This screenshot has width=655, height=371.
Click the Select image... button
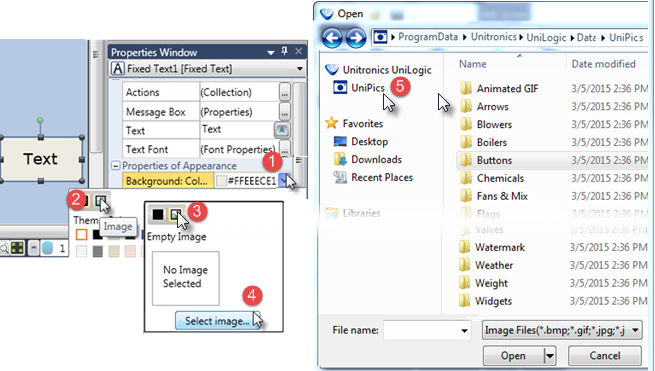[x=217, y=321]
